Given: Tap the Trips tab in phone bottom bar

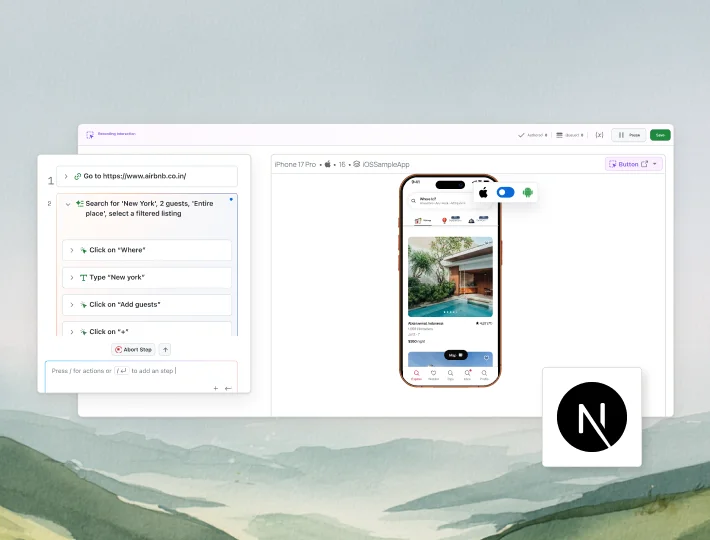Looking at the screenshot, I should pyautogui.click(x=450, y=375).
